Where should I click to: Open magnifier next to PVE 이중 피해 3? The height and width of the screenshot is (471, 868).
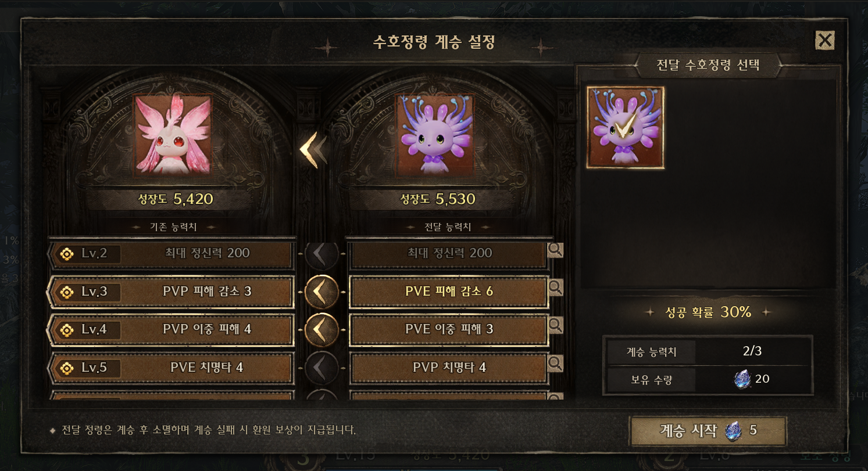pyautogui.click(x=555, y=325)
